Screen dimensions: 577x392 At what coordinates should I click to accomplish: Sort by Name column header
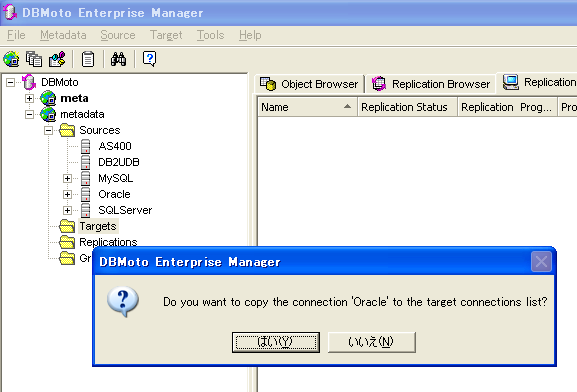(x=307, y=107)
